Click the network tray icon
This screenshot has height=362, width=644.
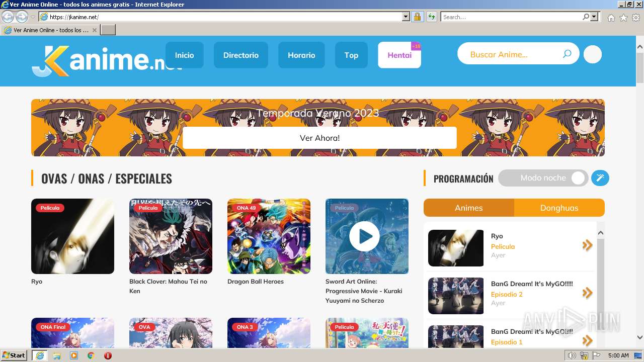[x=584, y=355]
